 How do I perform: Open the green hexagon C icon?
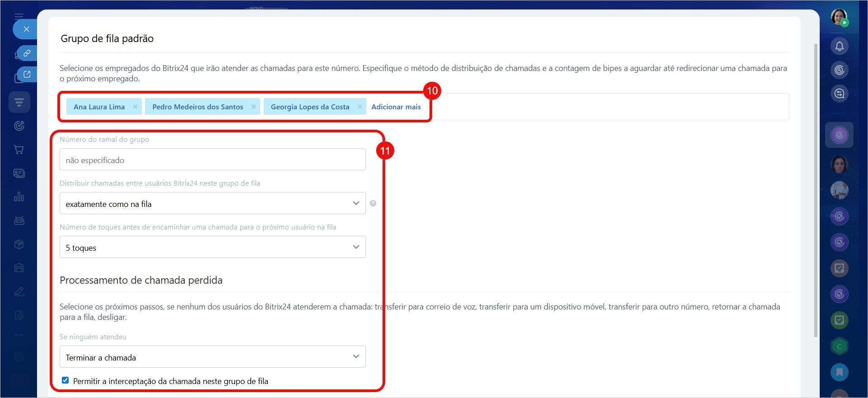click(839, 346)
